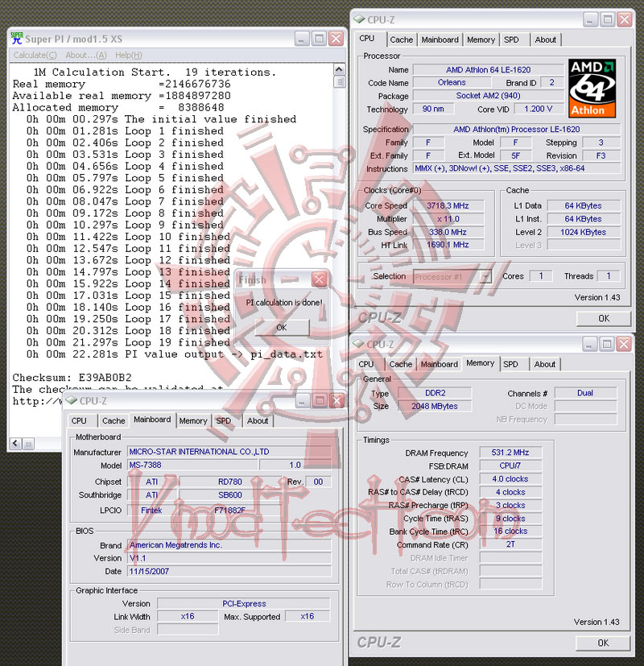Click OK in the top CPU-Z CPU window

coord(603,319)
